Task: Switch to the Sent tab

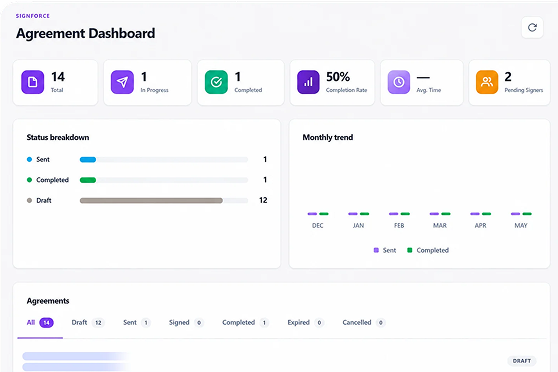Action: [137, 323]
